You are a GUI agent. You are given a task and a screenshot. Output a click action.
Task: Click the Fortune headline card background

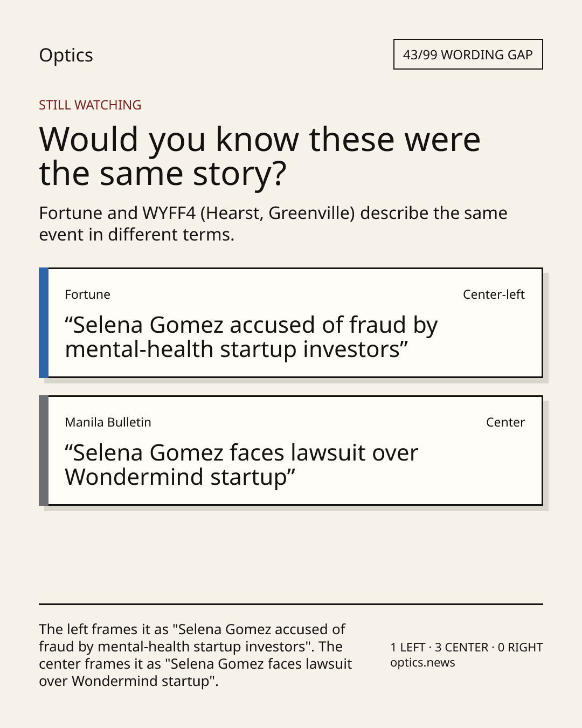pos(295,322)
